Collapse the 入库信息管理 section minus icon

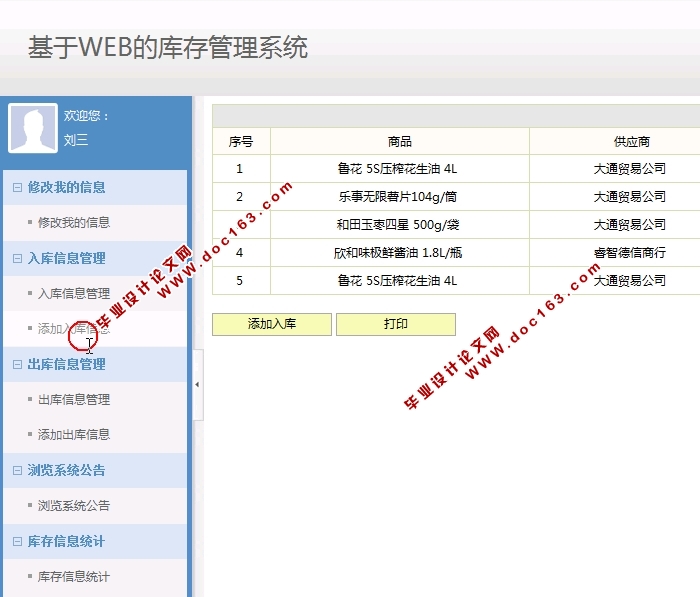[x=17, y=259]
